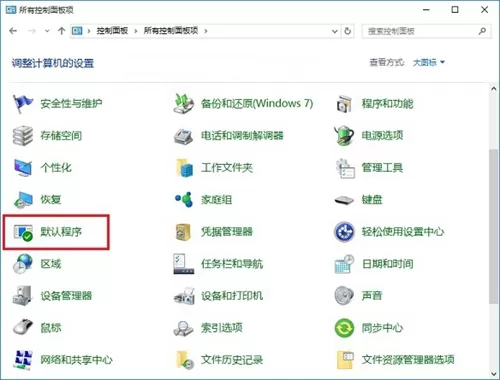Expand chevron after 所有控制面板项 in breadcrumb
The width and height of the screenshot is (500, 380).
tap(206, 31)
